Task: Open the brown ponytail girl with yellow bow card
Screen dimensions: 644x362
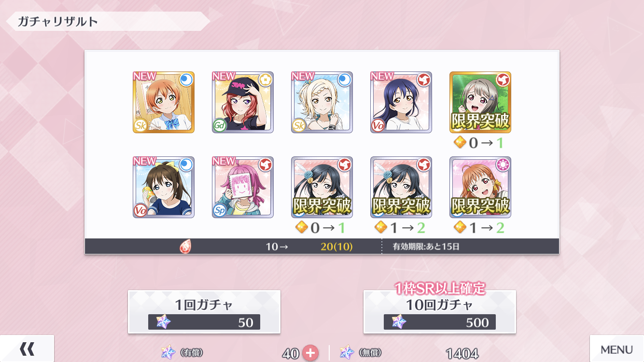Action: tap(164, 187)
